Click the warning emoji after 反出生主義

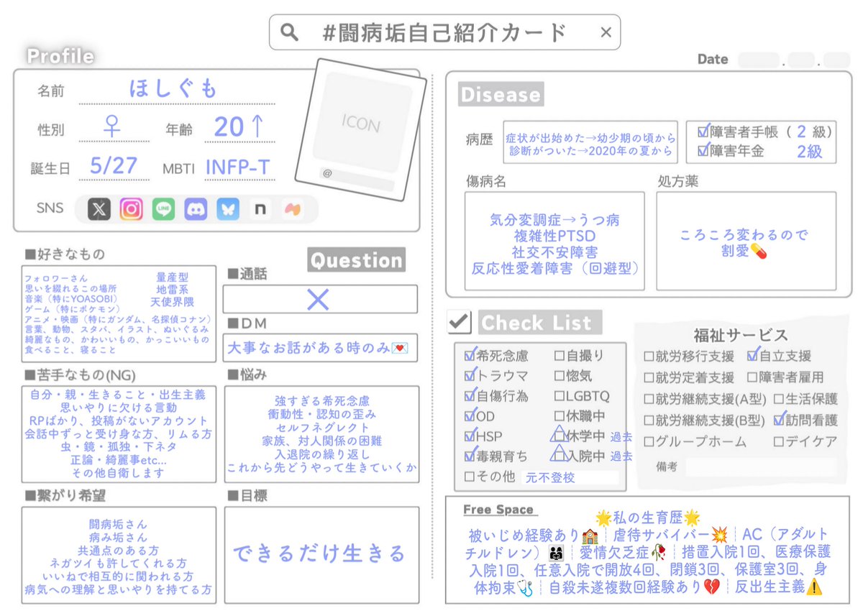(814, 587)
